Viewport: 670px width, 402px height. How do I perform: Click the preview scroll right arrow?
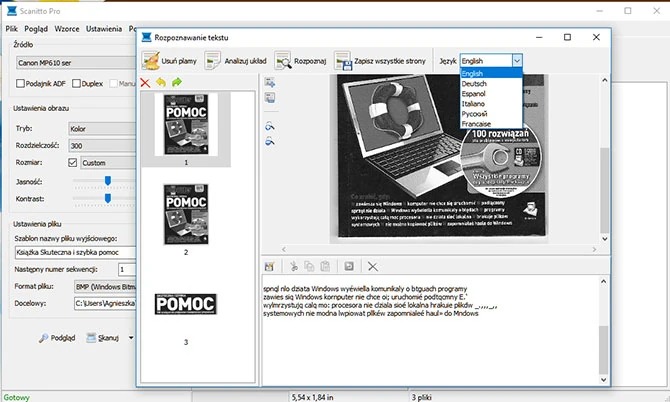click(x=594, y=249)
